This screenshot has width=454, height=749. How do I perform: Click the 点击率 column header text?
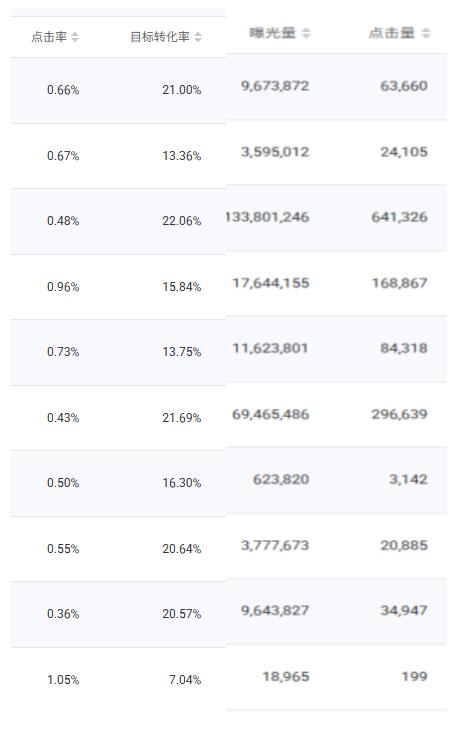(x=49, y=37)
